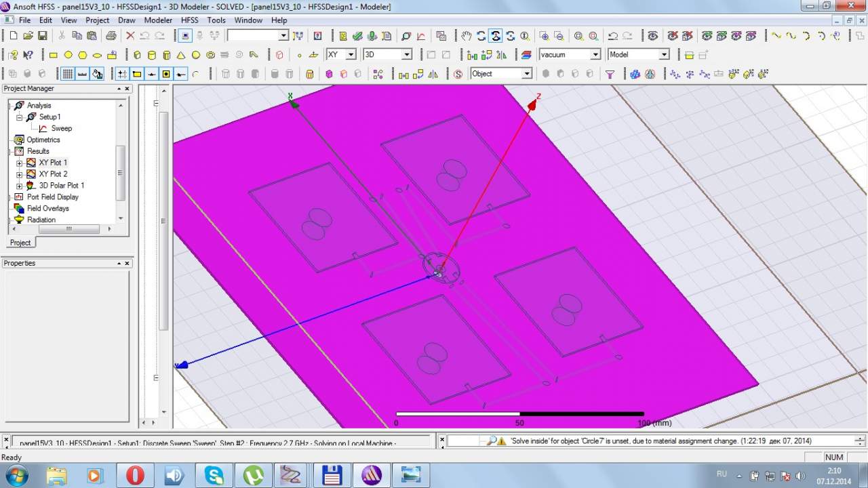Expand the 3D Polar Plot 1 node
Image resolution: width=868 pixels, height=488 pixels.
click(x=20, y=186)
